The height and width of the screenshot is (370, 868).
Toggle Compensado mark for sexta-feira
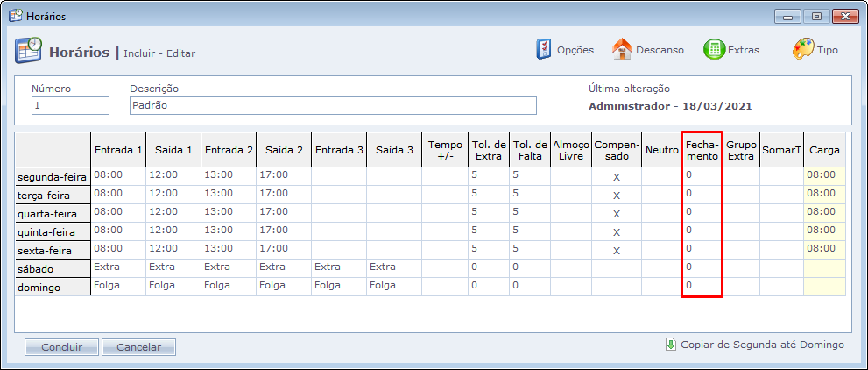point(617,250)
